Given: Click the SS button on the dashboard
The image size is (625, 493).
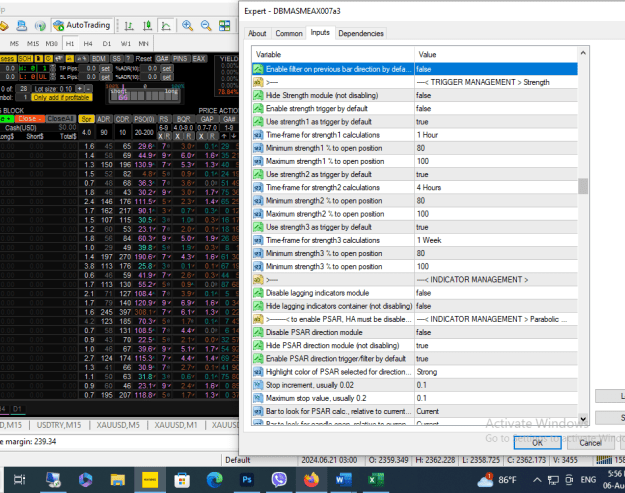Looking at the screenshot, I should pyautogui.click(x=116, y=59).
